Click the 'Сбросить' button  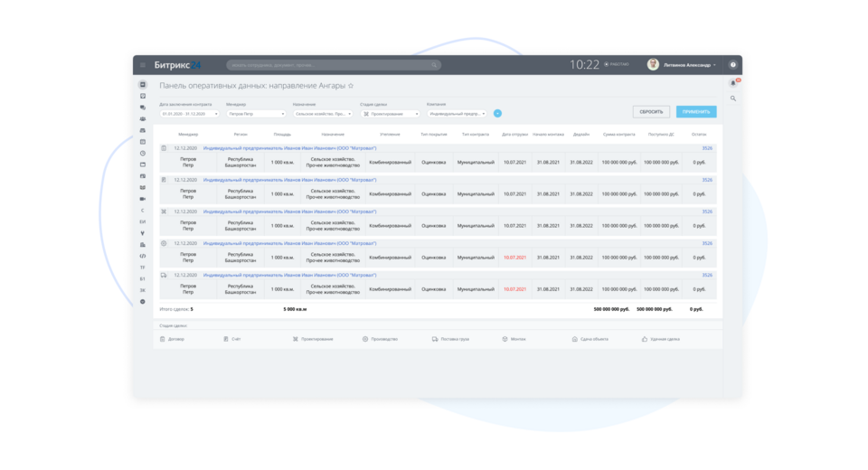651,112
